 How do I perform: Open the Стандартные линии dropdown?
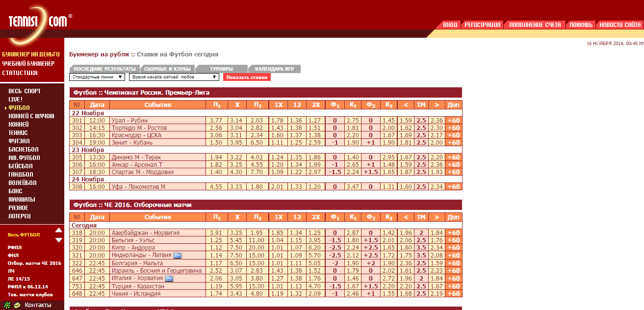point(97,77)
